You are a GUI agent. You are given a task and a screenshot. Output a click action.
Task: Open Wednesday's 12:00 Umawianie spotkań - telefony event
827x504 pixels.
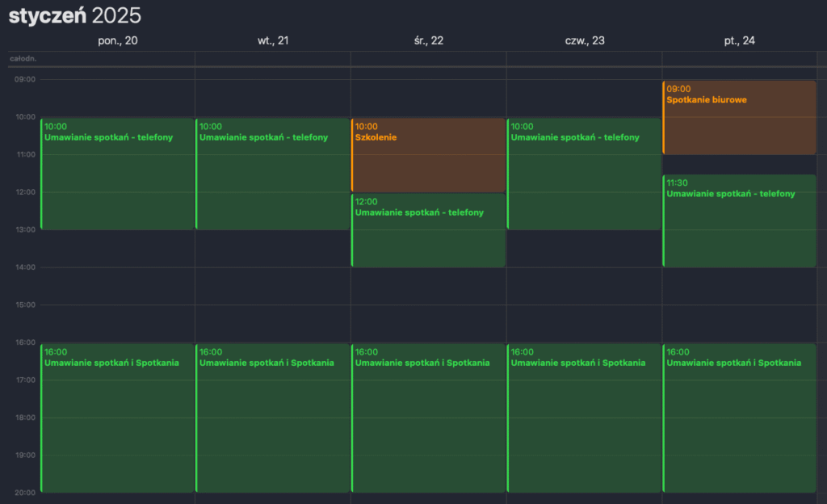pyautogui.click(x=428, y=230)
